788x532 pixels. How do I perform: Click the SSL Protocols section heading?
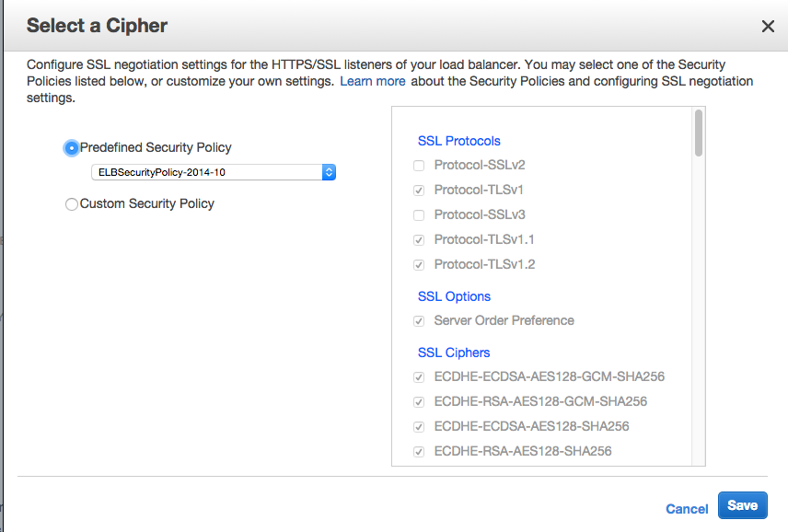click(458, 141)
